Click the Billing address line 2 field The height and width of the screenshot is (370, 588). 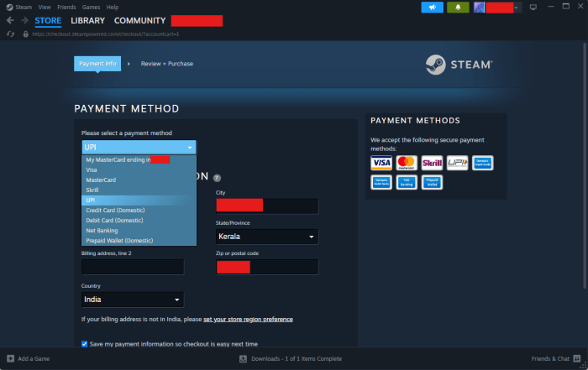[133, 267]
